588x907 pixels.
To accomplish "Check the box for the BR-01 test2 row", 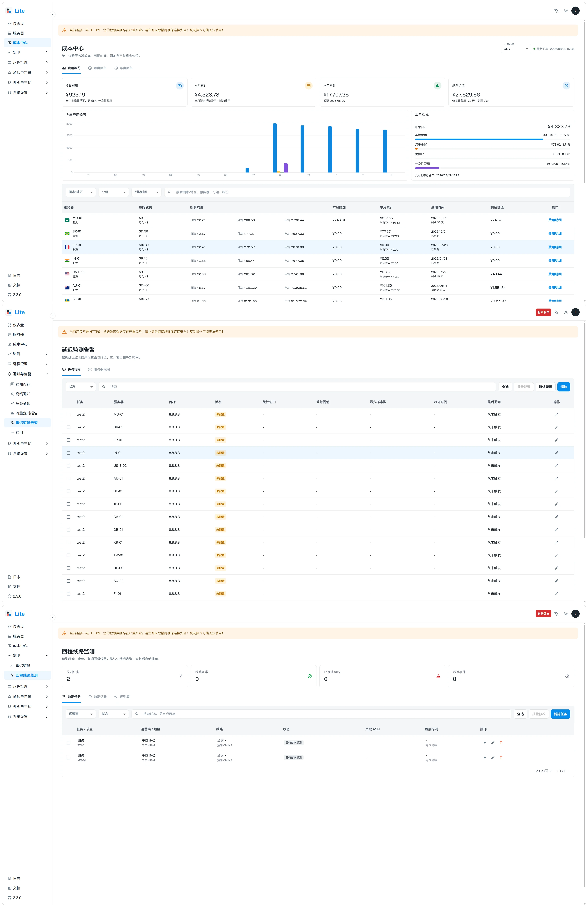I will 69,427.
